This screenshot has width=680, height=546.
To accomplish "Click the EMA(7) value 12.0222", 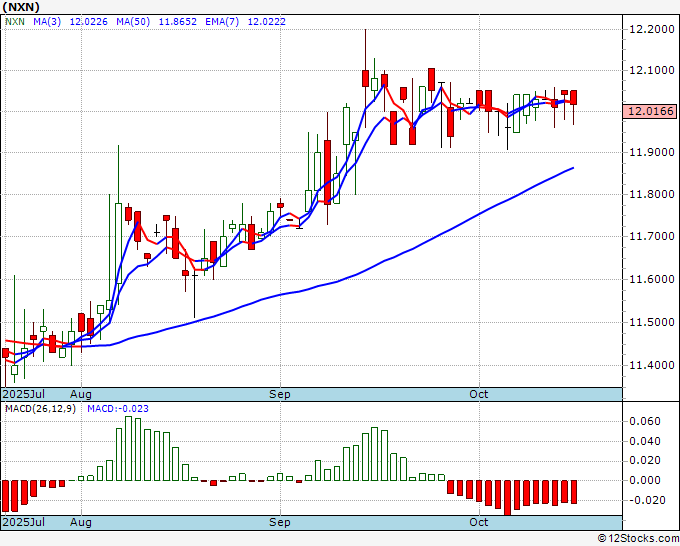I will pos(266,22).
